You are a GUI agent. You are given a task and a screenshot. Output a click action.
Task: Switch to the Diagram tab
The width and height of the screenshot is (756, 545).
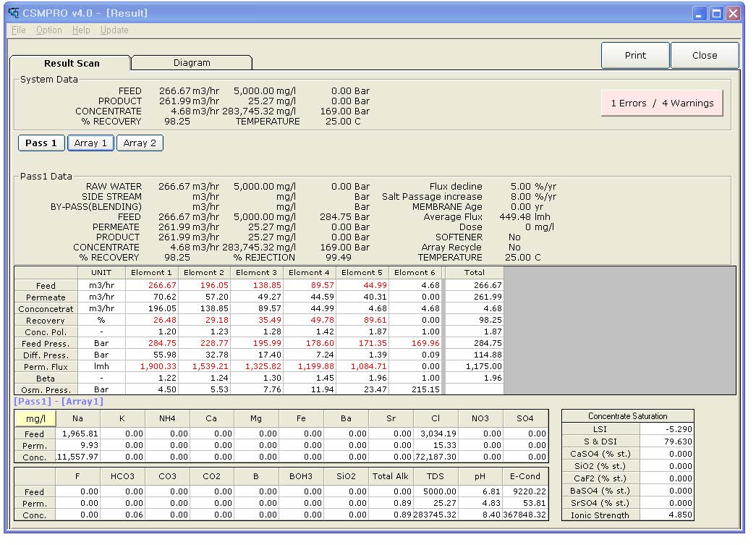click(191, 63)
